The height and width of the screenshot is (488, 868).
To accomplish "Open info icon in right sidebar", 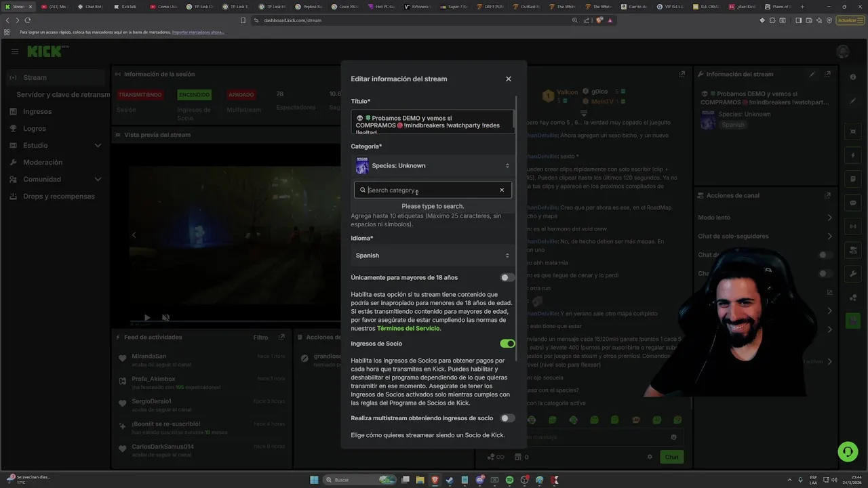I will pos(853,77).
